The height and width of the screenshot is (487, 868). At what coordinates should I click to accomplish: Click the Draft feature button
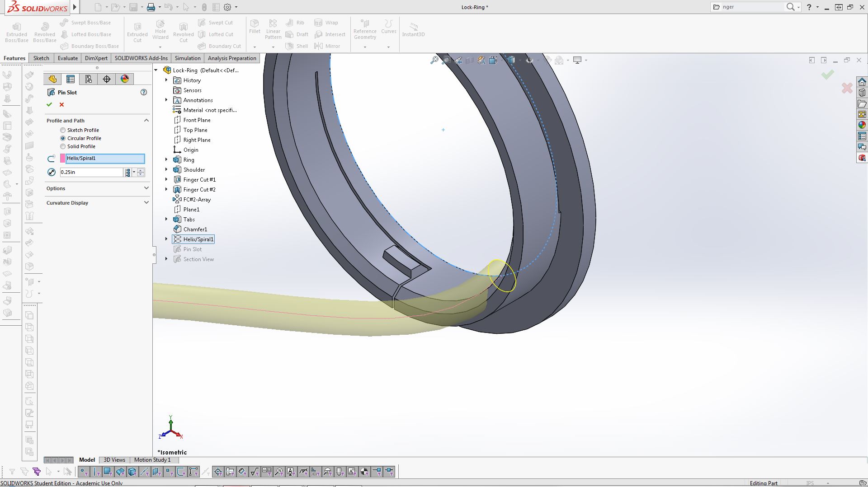[x=297, y=34]
